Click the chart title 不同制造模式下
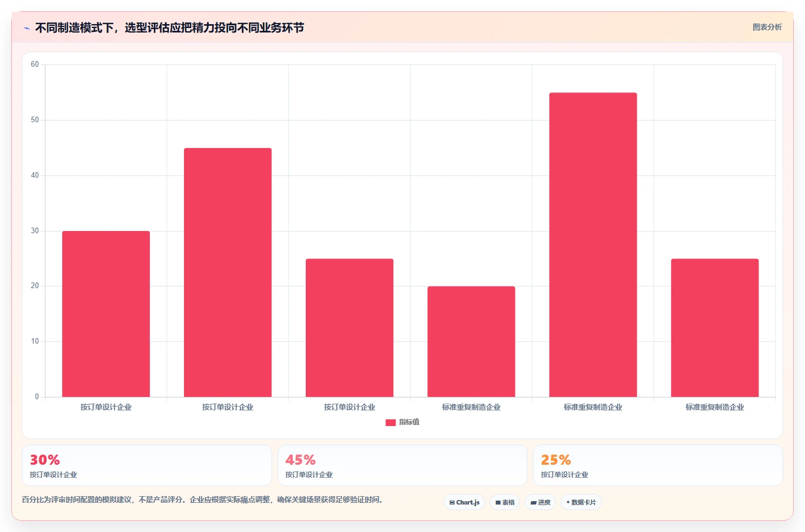The image size is (805, 532). [169, 27]
